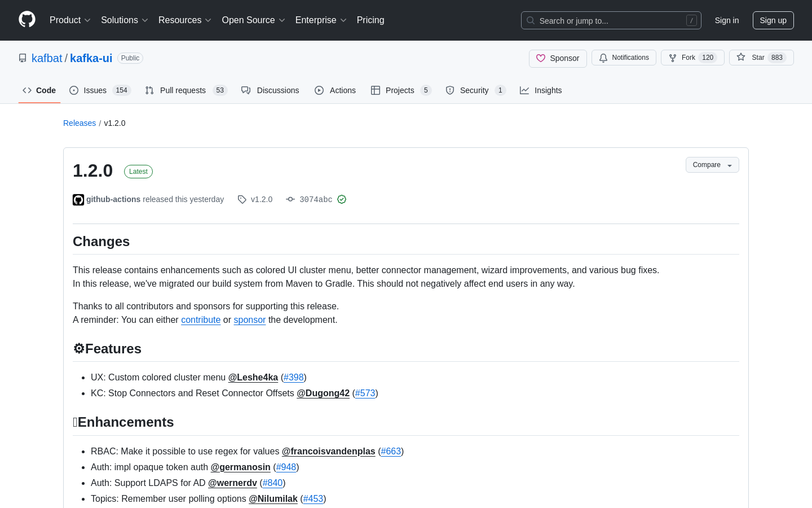The image size is (812, 508).
Task: Click the Security shield icon
Action: coord(450,90)
